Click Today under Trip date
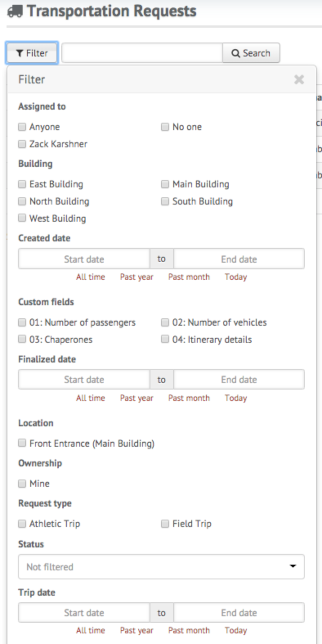The image size is (322, 644). tap(236, 630)
